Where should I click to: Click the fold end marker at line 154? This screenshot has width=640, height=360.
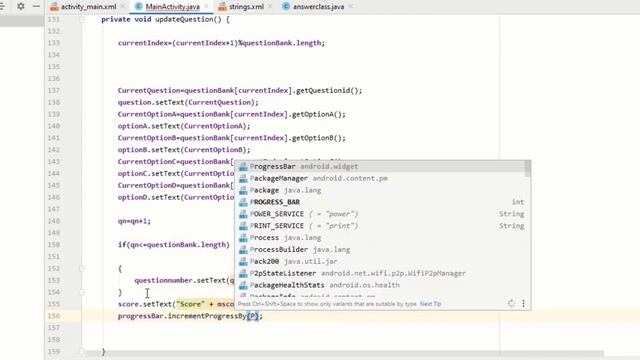(82, 292)
